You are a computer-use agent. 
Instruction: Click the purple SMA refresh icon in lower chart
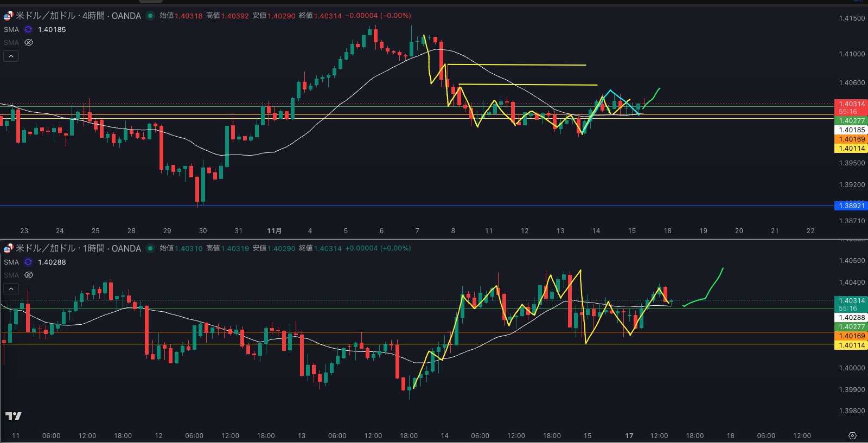pos(28,262)
